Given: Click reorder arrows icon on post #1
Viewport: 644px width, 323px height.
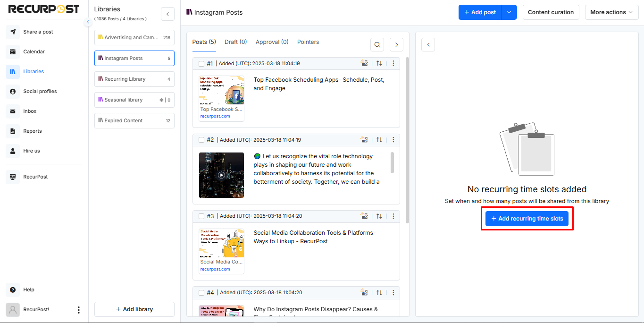Looking at the screenshot, I should [x=379, y=63].
